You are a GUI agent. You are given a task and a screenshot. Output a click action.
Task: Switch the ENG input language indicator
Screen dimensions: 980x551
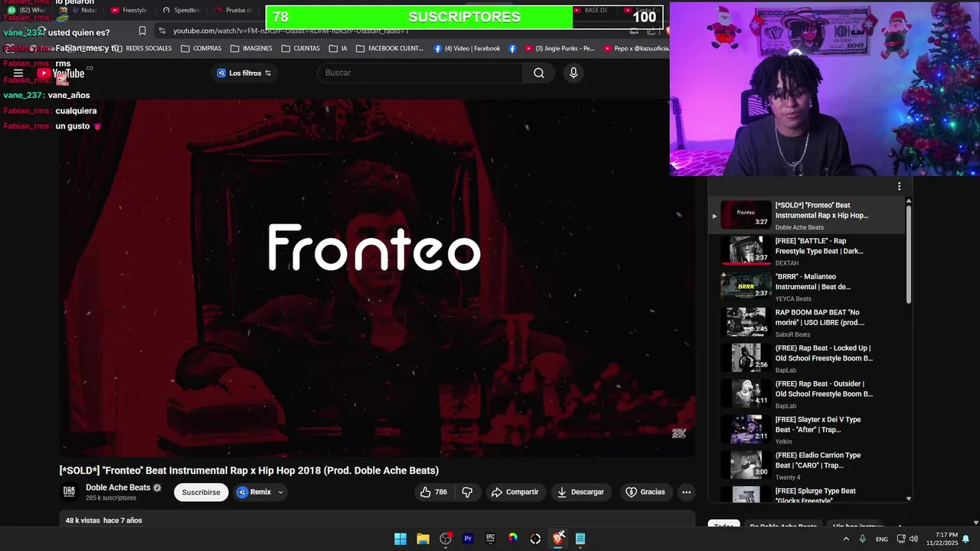click(882, 539)
